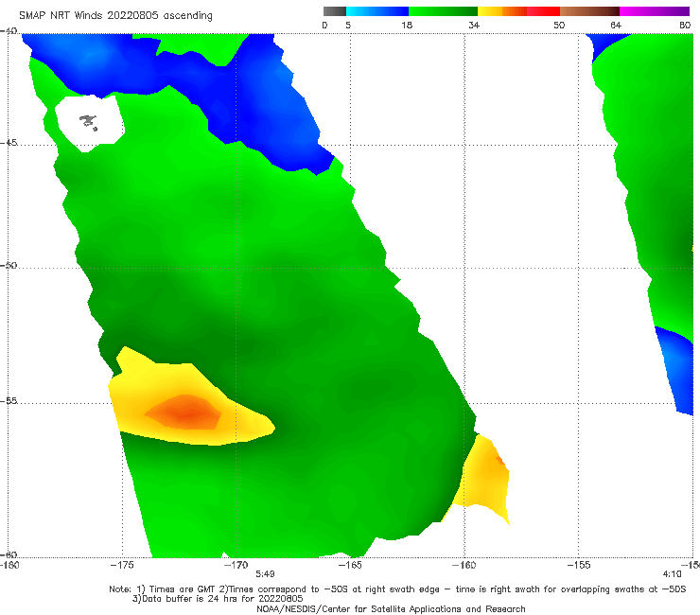Screen dimensions: 700x615
Task: Click the longitude label '-160'
Action: coord(464,565)
